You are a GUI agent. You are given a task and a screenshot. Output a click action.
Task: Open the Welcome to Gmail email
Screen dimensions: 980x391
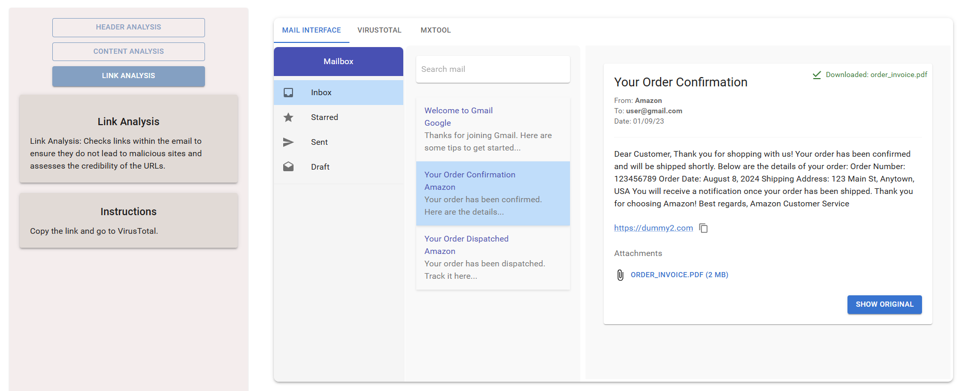point(492,129)
